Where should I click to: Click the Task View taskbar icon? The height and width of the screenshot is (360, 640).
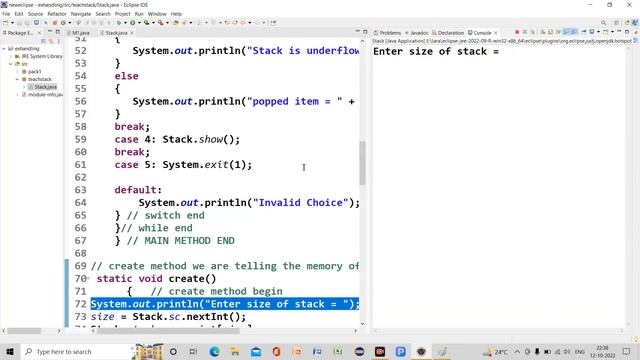pyautogui.click(x=193, y=351)
